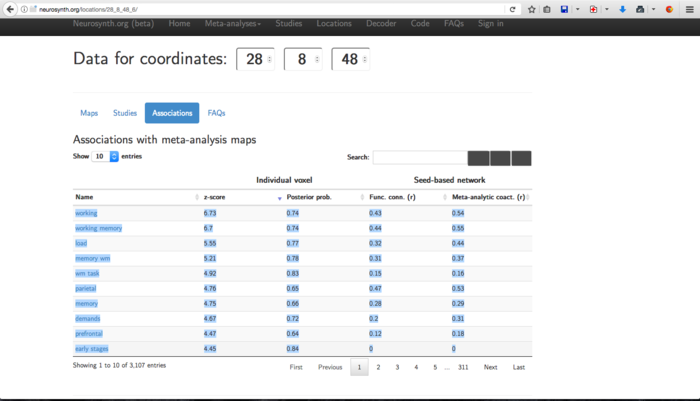Image resolution: width=700 pixels, height=401 pixels.
Task: Click the blue floppy disk save icon
Action: pyautogui.click(x=565, y=9)
